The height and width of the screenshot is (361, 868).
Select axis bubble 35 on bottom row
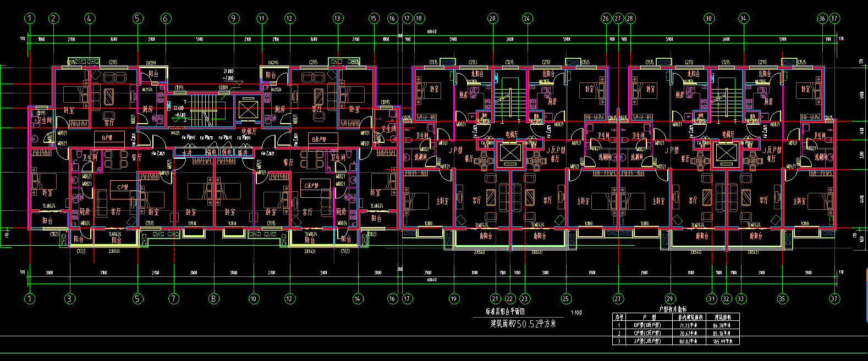point(782,299)
